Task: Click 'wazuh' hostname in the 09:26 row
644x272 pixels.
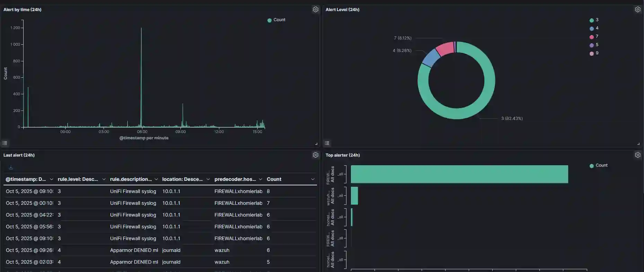Action: (222, 250)
